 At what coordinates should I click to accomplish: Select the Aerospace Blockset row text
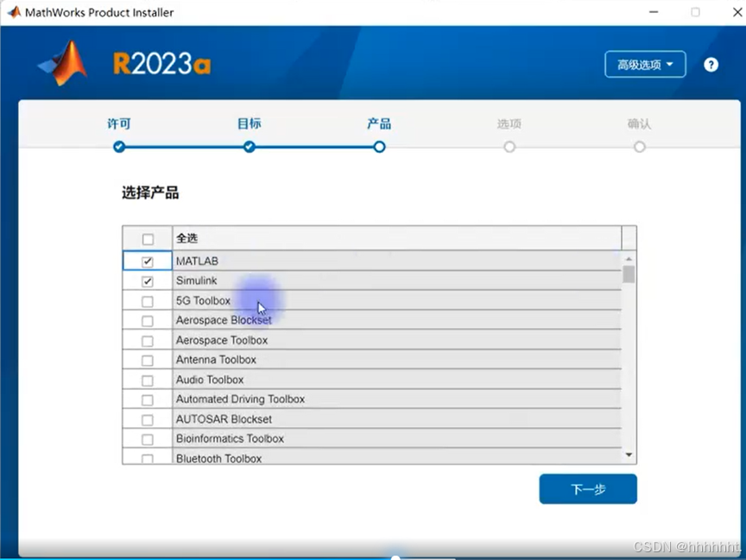[x=224, y=320]
